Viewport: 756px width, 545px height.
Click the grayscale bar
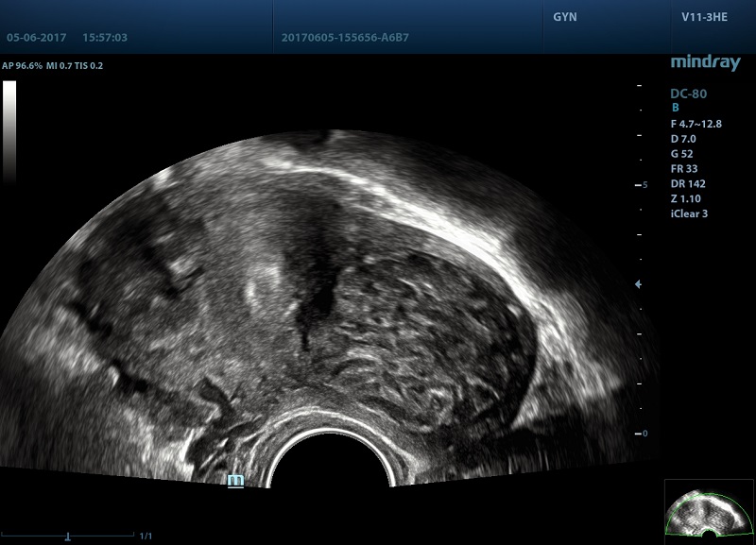point(9,132)
